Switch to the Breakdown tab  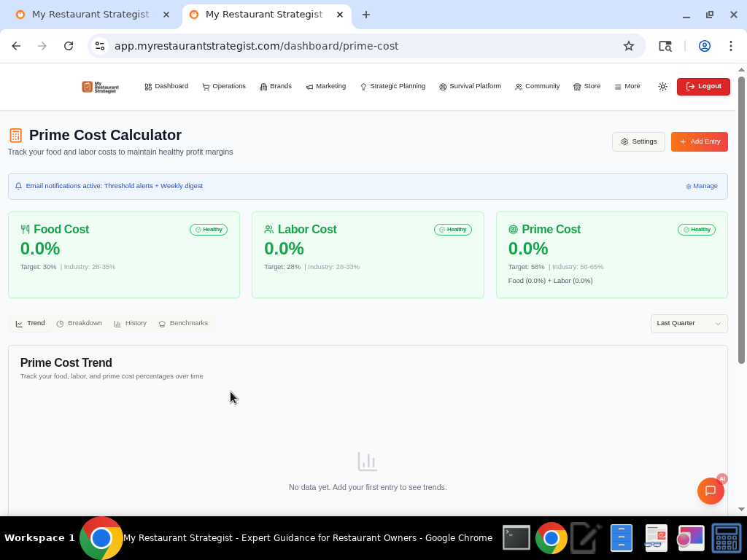[x=80, y=323]
